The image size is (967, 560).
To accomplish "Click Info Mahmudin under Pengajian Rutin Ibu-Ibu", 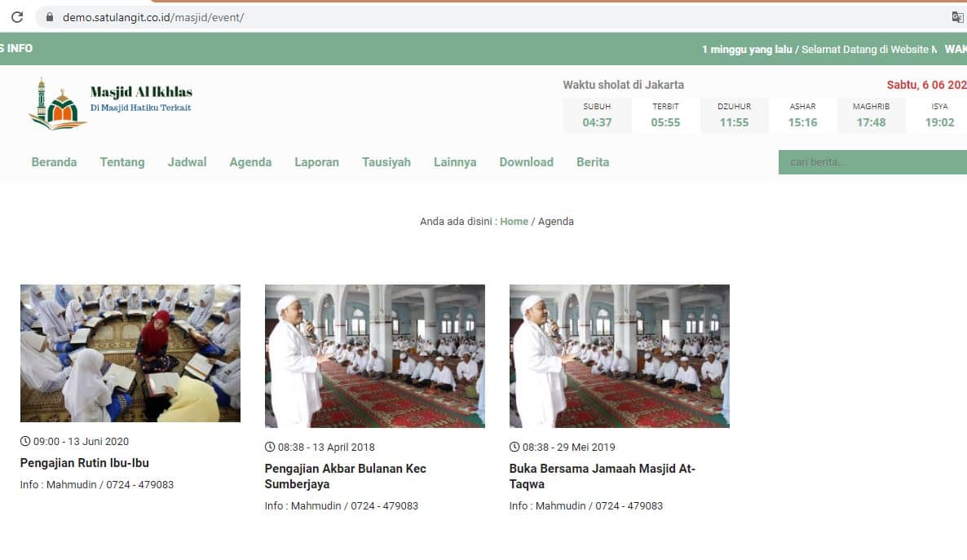I will click(x=97, y=485).
